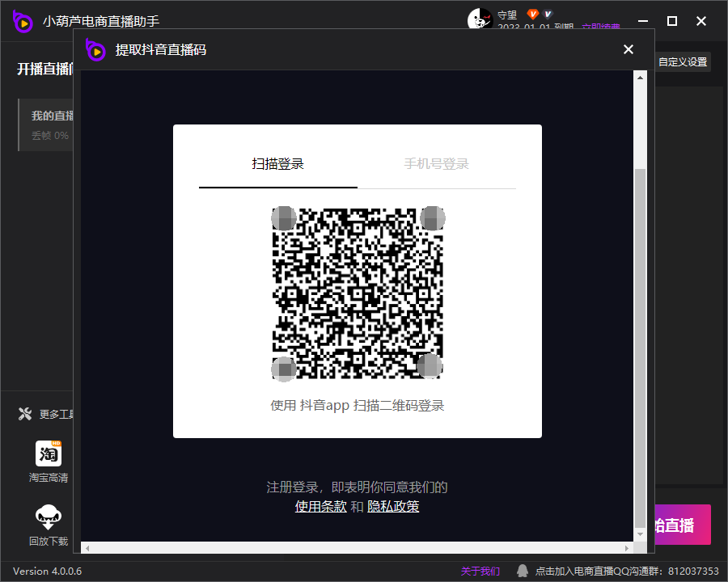The image size is (728, 582).
Task: Click the 淘宝高清 Taobao HD icon
Action: pos(49,454)
